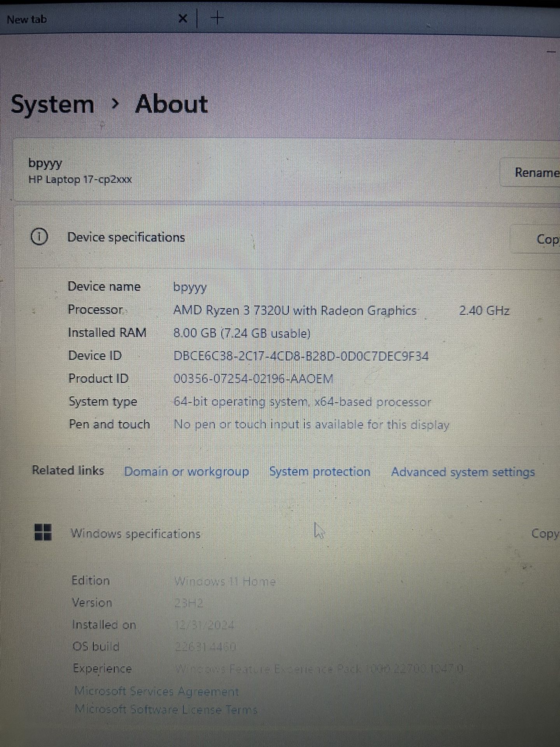Click the Pen and touch label
The width and height of the screenshot is (560, 747).
(x=110, y=424)
